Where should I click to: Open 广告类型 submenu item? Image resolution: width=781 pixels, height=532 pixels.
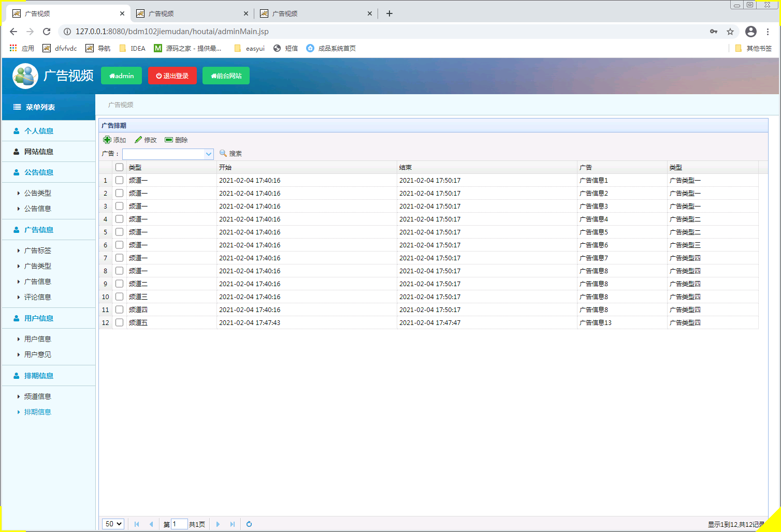[38, 266]
